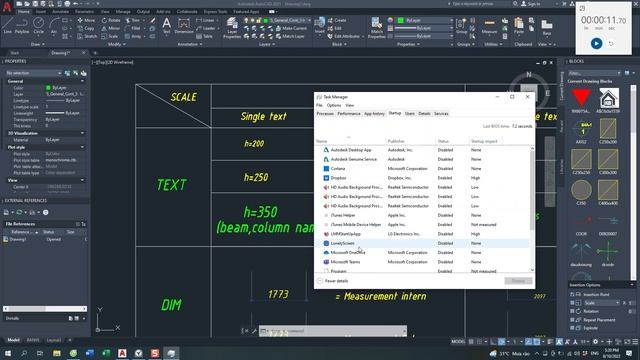Screen dimensions: 640x360
Task: Toggle the Explode checkbox
Action: click(572, 328)
